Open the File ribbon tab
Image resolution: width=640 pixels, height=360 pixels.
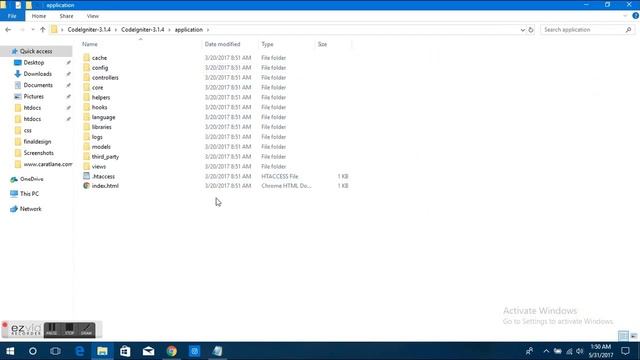coord(12,16)
